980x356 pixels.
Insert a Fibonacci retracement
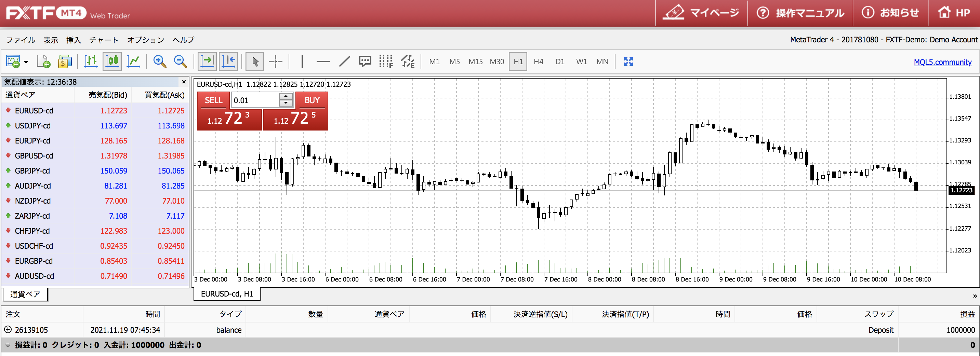(x=386, y=61)
